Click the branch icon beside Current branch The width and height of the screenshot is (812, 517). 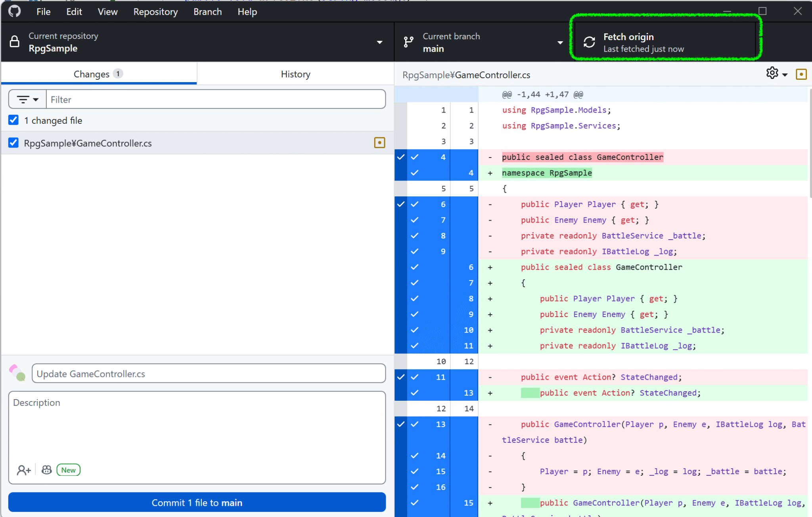pos(408,42)
